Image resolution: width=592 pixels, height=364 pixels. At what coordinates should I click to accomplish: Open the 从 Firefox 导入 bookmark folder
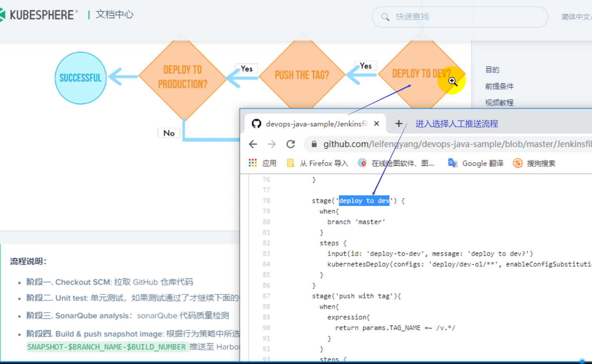point(318,163)
